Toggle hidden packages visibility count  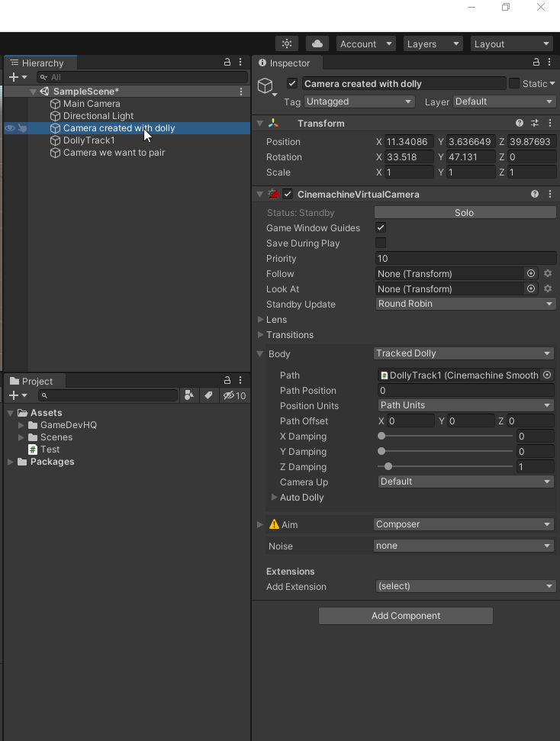234,395
